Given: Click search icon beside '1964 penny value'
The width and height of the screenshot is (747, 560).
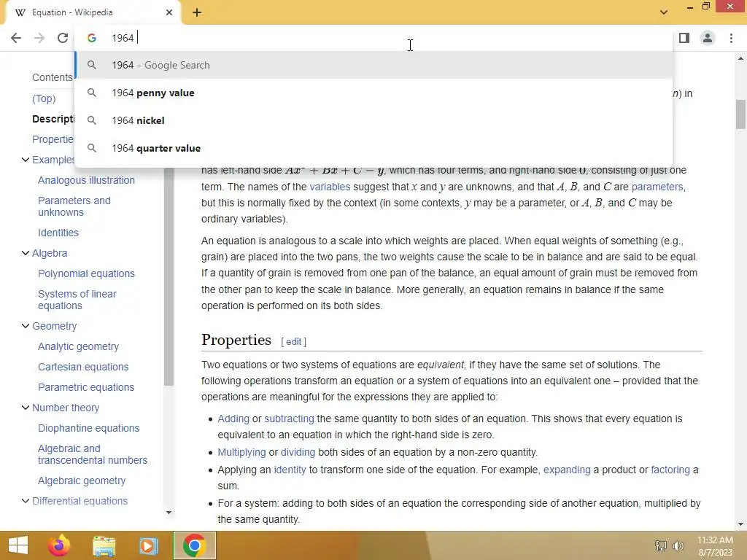Looking at the screenshot, I should pyautogui.click(x=92, y=93).
